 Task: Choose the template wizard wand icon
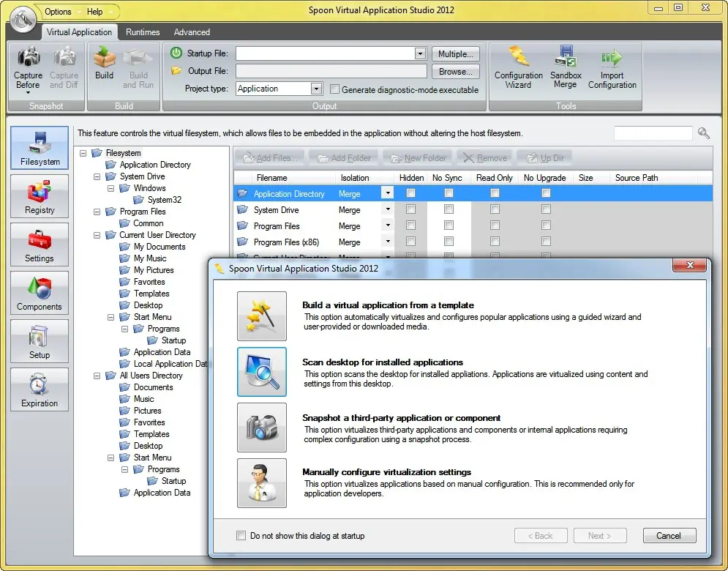(x=262, y=316)
